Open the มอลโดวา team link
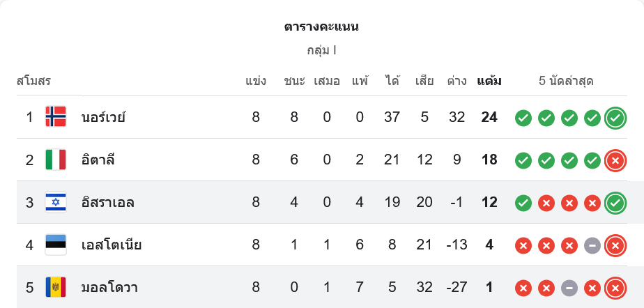This screenshot has height=308, width=644. (x=109, y=288)
